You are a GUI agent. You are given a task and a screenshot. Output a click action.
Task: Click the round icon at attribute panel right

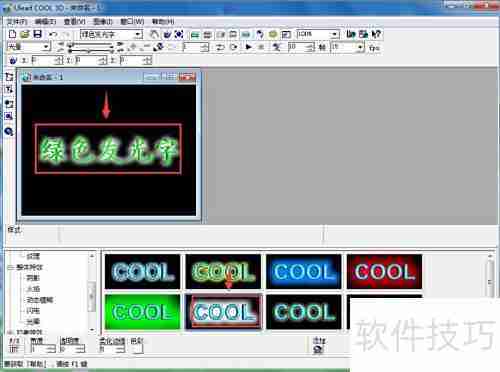(x=319, y=349)
